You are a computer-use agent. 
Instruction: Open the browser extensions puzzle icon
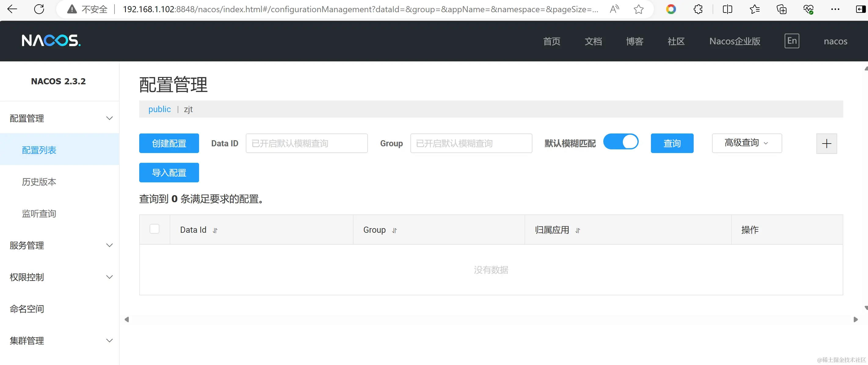[698, 9]
